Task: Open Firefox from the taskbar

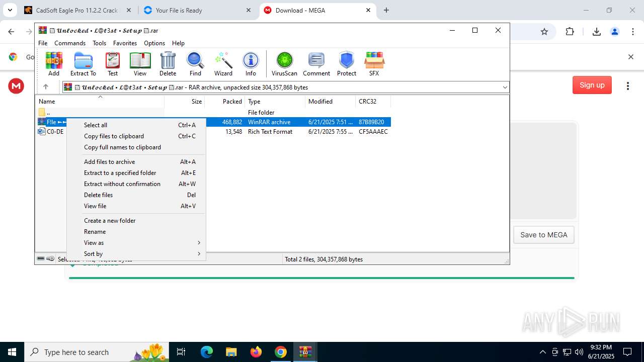Action: (256, 352)
